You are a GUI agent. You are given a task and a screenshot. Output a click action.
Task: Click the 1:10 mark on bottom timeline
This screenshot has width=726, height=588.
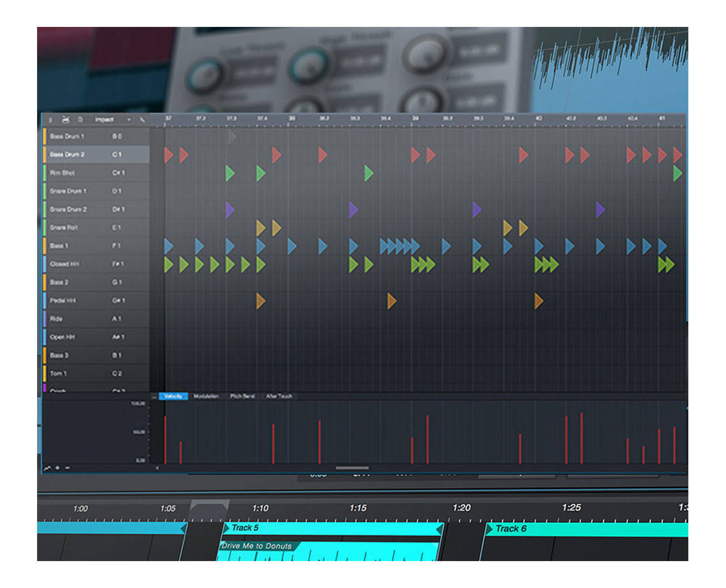click(x=260, y=508)
